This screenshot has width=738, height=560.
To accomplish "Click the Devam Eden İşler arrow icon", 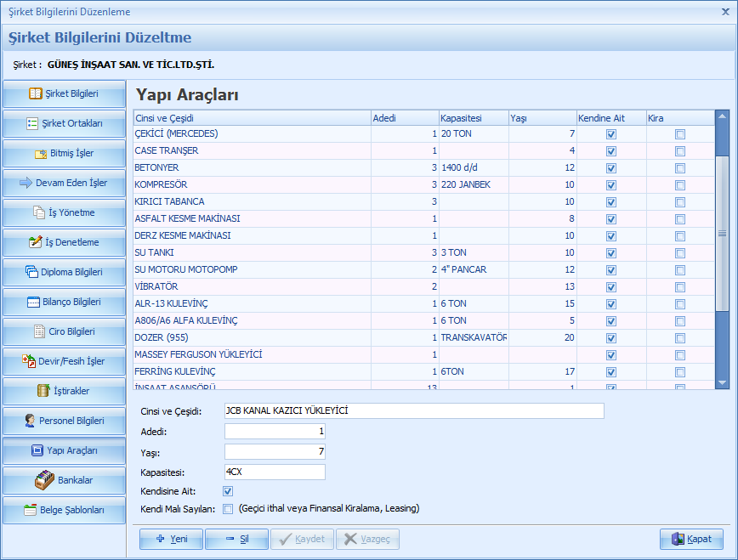I will click(x=26, y=183).
